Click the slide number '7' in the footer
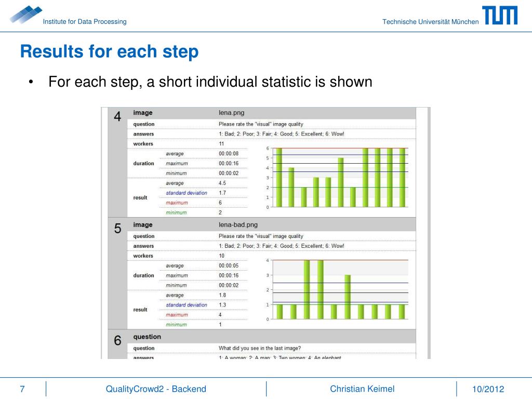The height and width of the screenshot is (399, 532). coord(22,389)
